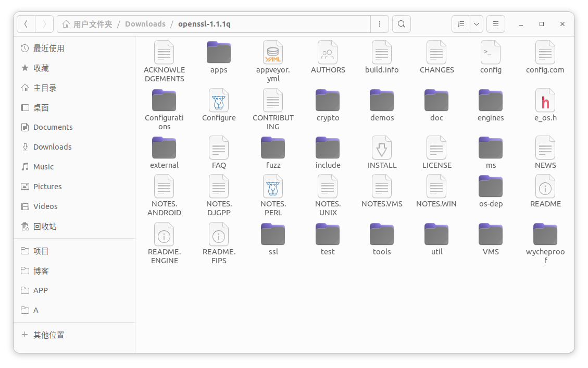Click the NOTES.VMS file name
Screen dimensions: 588x368
pos(382,204)
